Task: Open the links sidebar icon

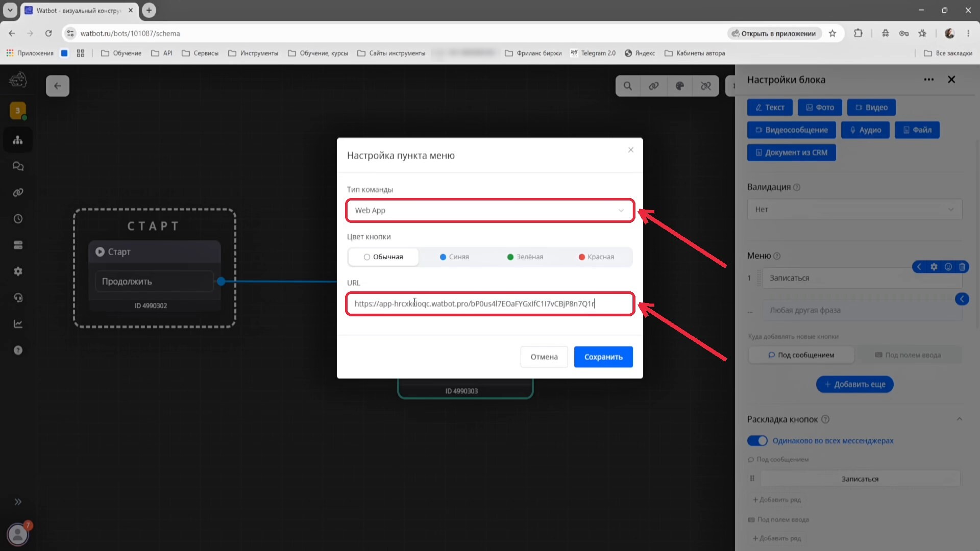Action: (18, 192)
